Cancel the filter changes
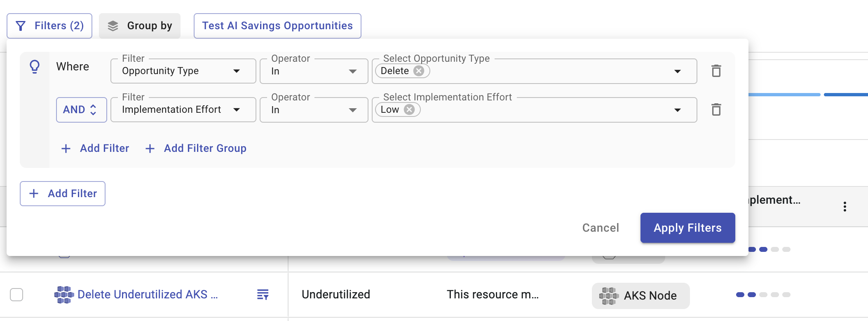Viewport: 868px width, 321px height. (x=601, y=228)
